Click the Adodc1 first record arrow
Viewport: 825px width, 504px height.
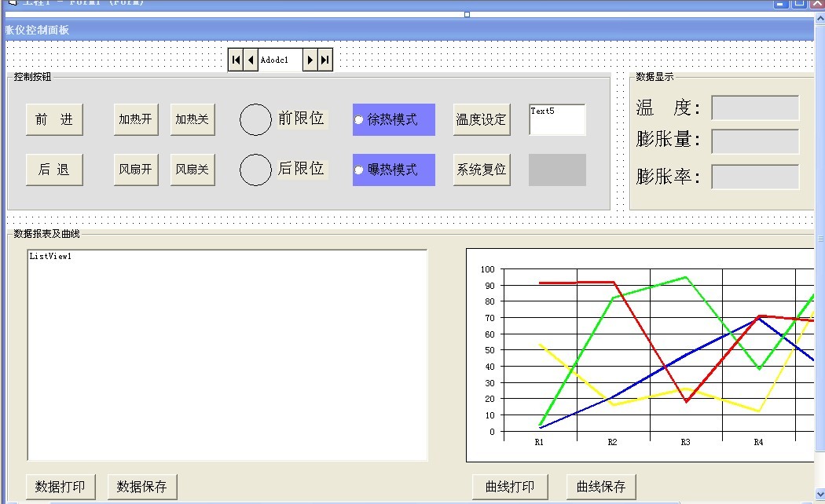(x=236, y=60)
